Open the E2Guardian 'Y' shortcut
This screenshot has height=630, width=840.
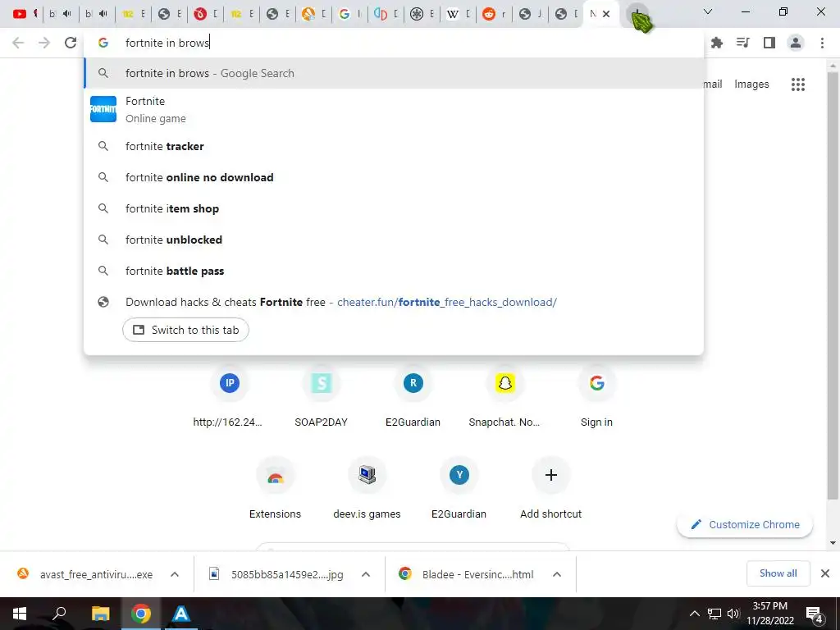pos(459,489)
